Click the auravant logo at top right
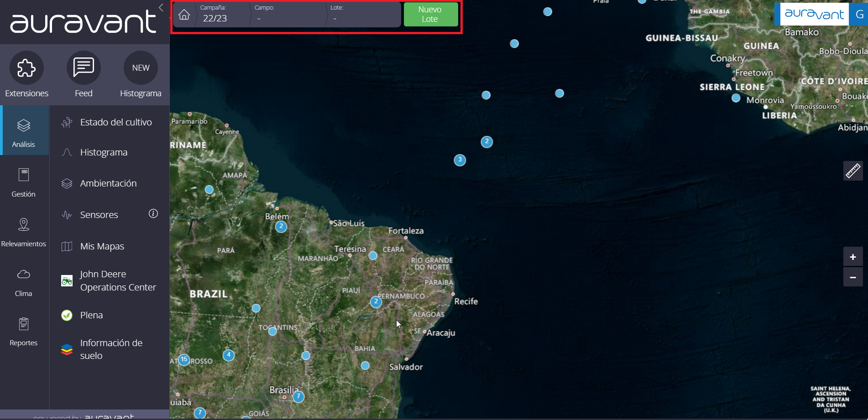This screenshot has width=868, height=420. 814,14
